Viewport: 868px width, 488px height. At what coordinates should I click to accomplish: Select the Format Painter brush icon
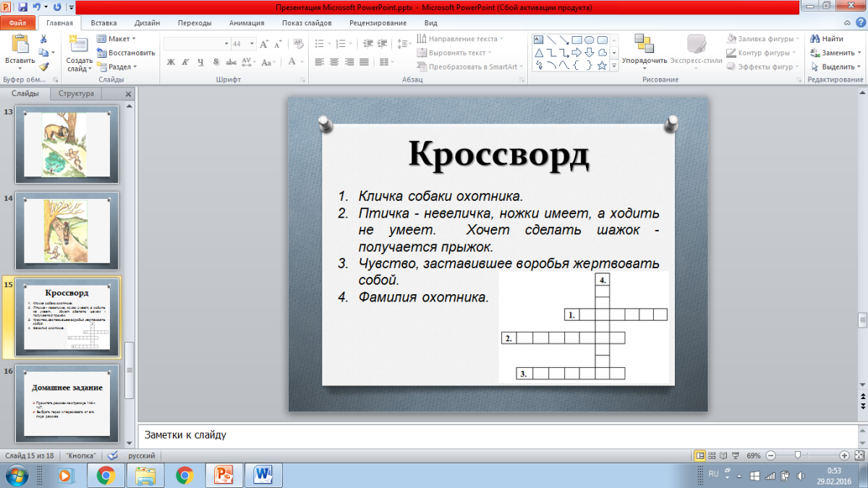click(44, 67)
